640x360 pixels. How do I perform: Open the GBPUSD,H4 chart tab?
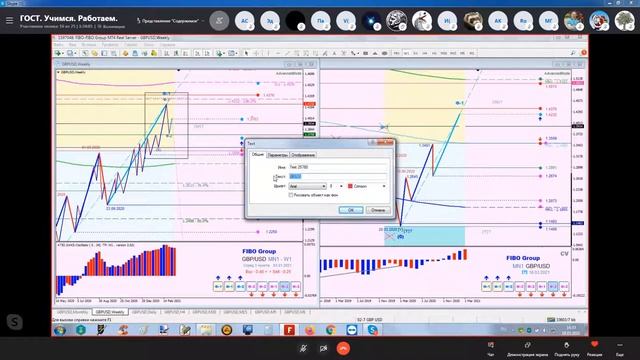(174, 312)
